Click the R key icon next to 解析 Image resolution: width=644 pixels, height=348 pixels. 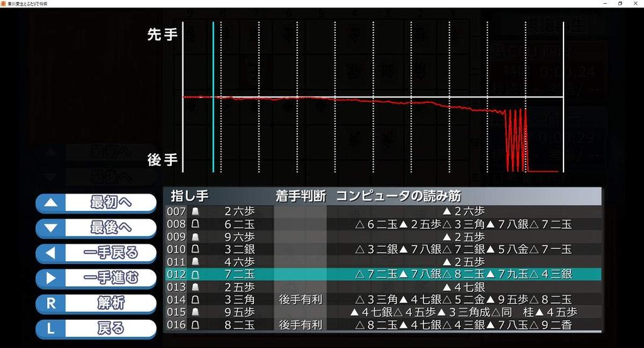pyautogui.click(x=52, y=303)
